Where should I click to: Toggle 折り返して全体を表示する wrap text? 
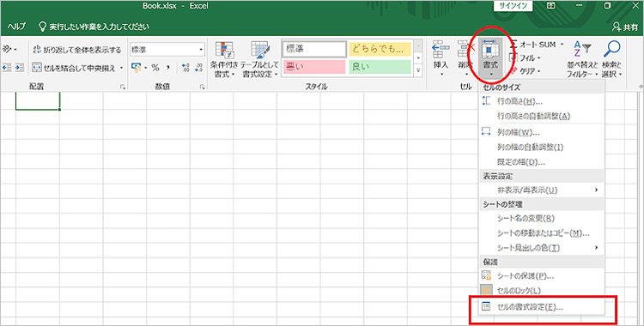pyautogui.click(x=76, y=50)
